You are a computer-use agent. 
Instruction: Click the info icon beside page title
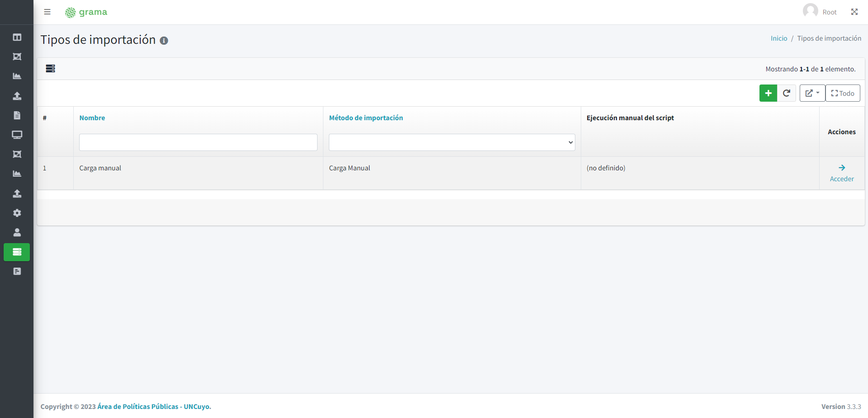pos(164,41)
